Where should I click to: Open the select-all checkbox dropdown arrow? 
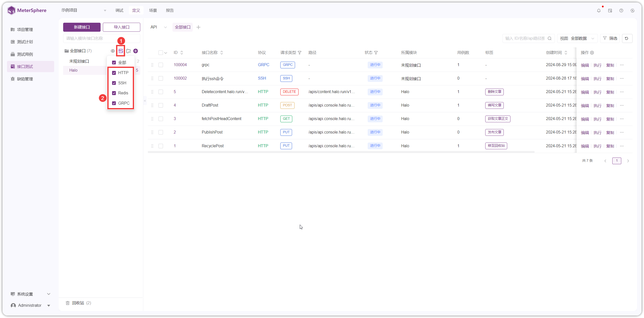point(166,53)
